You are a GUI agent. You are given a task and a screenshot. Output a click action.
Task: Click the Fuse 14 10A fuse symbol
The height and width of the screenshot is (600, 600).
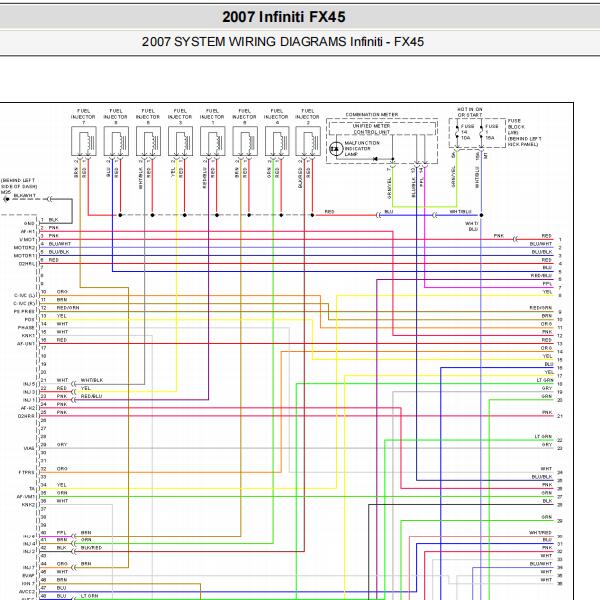(457, 133)
